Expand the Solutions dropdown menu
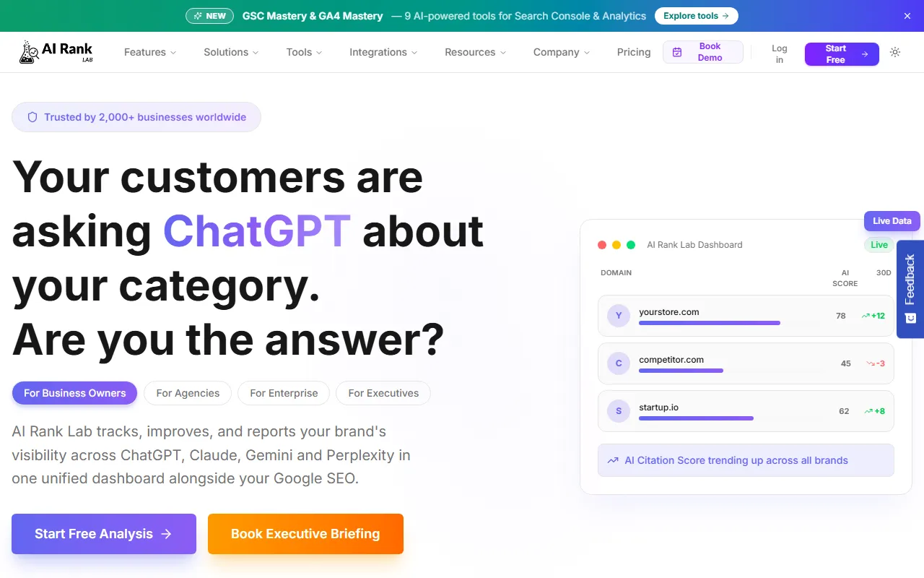Screen dimensions: 924x578 pyautogui.click(x=231, y=52)
